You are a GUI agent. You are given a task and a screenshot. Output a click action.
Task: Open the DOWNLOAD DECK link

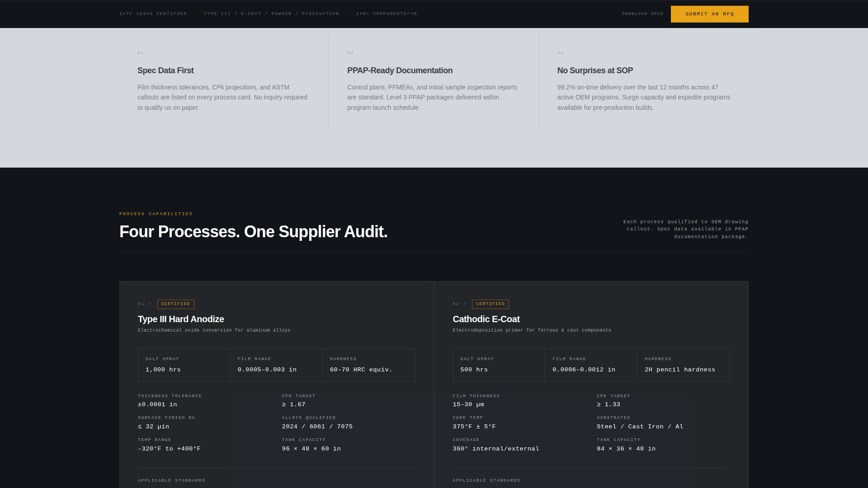pyautogui.click(x=642, y=14)
